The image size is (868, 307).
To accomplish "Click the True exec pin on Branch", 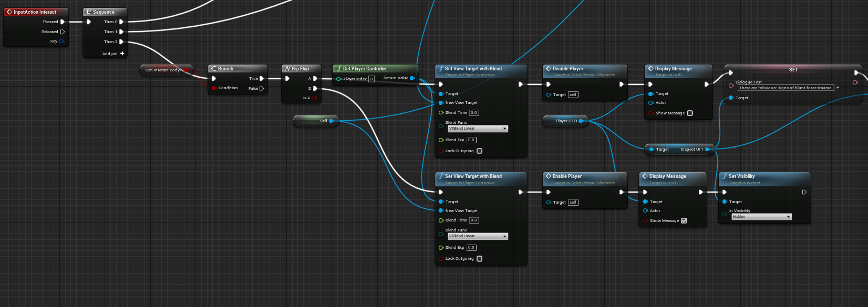I will point(262,79).
